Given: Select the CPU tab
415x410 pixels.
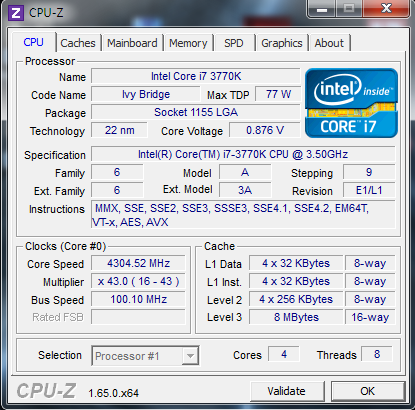Looking at the screenshot, I should 33,42.
